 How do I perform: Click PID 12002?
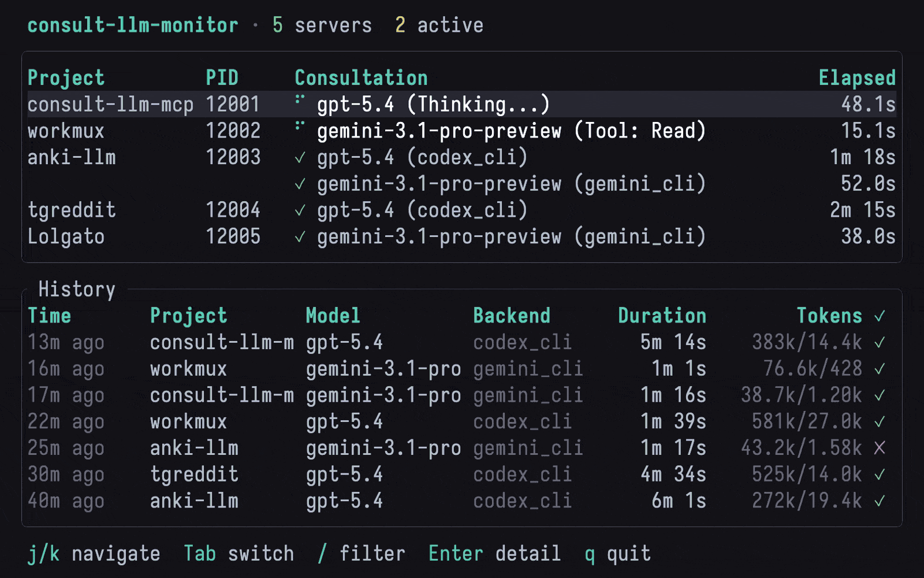click(233, 131)
